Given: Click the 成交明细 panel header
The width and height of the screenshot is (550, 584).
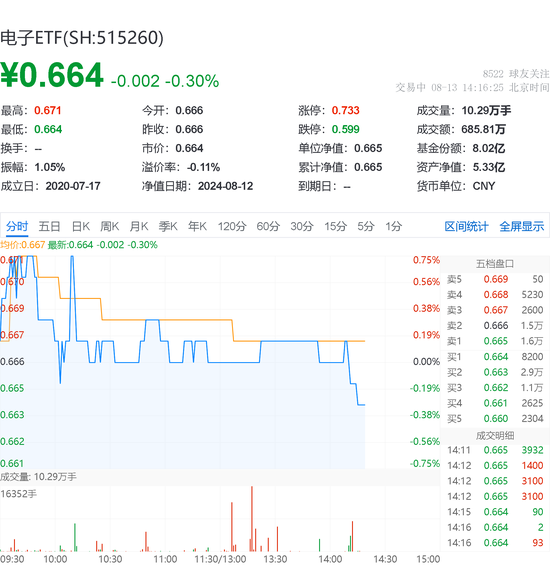Looking at the screenshot, I should coord(495,435).
